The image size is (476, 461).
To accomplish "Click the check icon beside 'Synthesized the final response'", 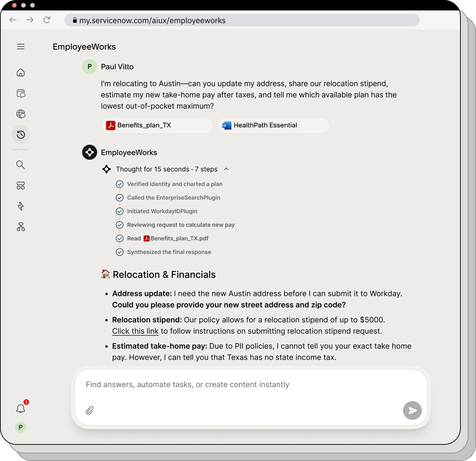I will [x=120, y=252].
